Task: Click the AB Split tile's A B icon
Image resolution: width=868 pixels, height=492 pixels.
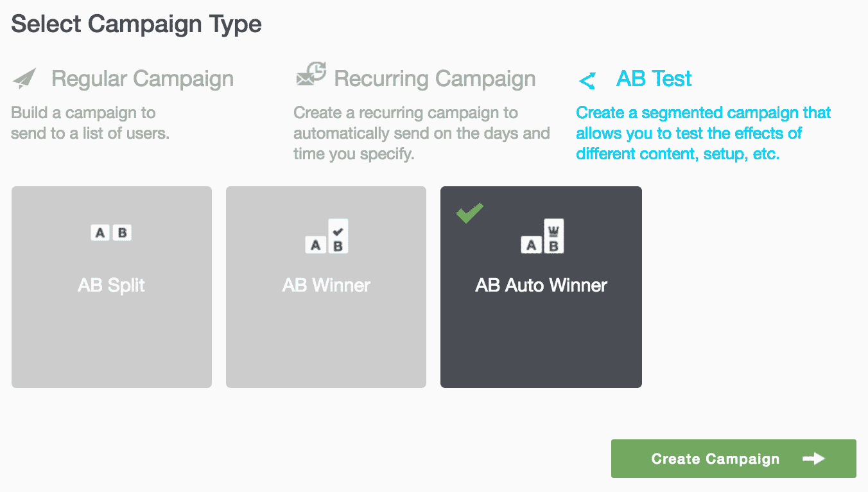Action: 111,233
